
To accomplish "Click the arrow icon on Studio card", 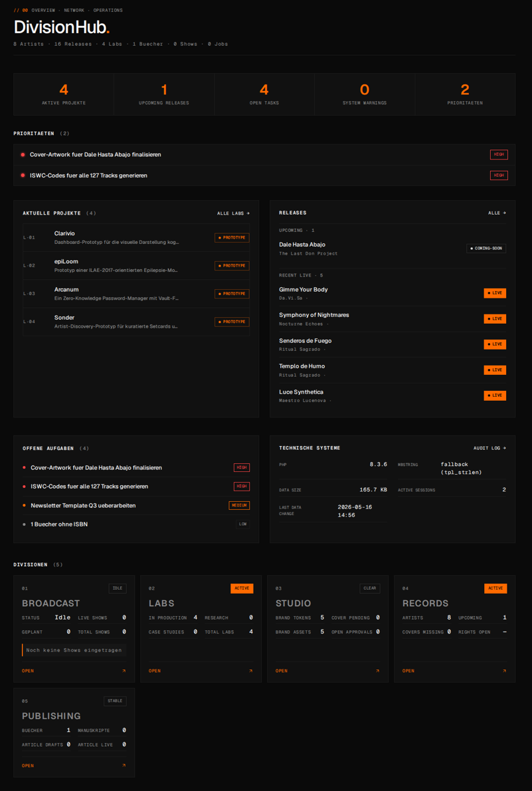I will click(378, 671).
